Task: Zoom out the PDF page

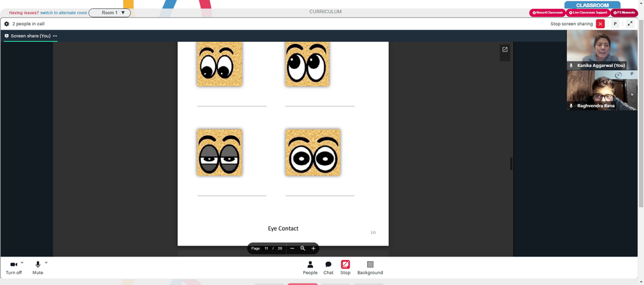Action: click(292, 248)
